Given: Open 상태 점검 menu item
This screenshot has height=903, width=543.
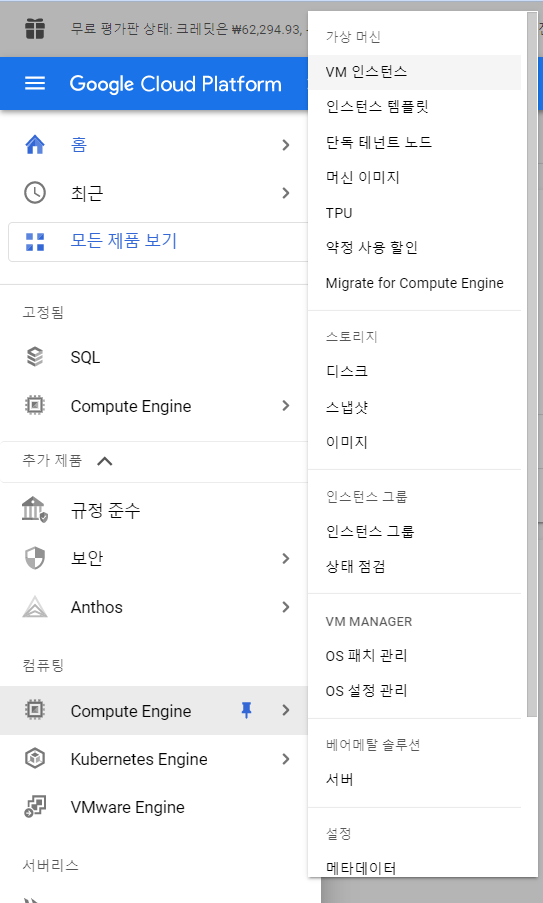Looking at the screenshot, I should pyautogui.click(x=415, y=567).
